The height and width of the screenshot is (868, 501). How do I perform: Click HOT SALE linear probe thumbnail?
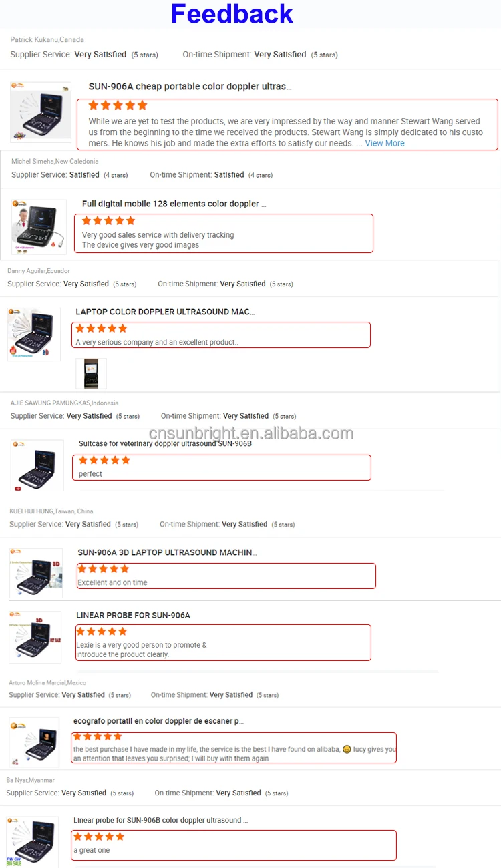click(35, 637)
